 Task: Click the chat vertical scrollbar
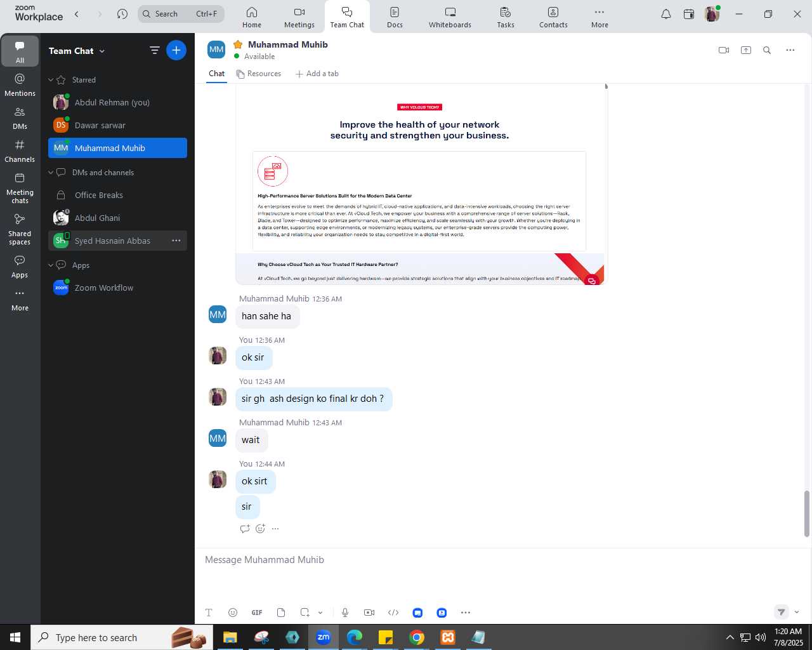point(807,514)
